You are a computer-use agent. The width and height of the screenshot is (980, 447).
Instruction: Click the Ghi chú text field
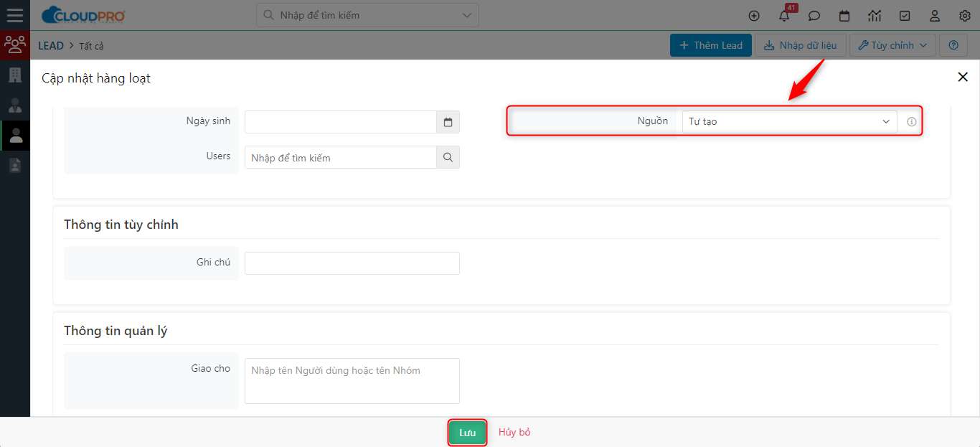pyautogui.click(x=352, y=263)
